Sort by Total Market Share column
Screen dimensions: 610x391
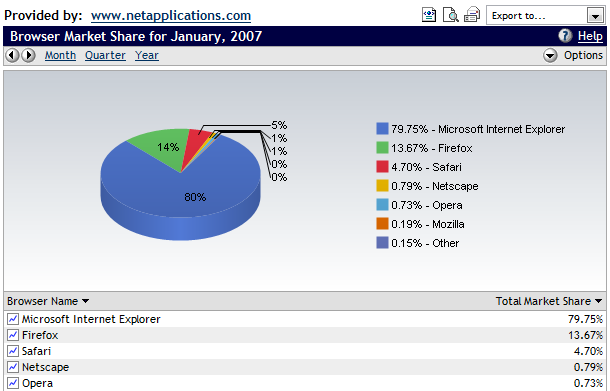pyautogui.click(x=549, y=301)
